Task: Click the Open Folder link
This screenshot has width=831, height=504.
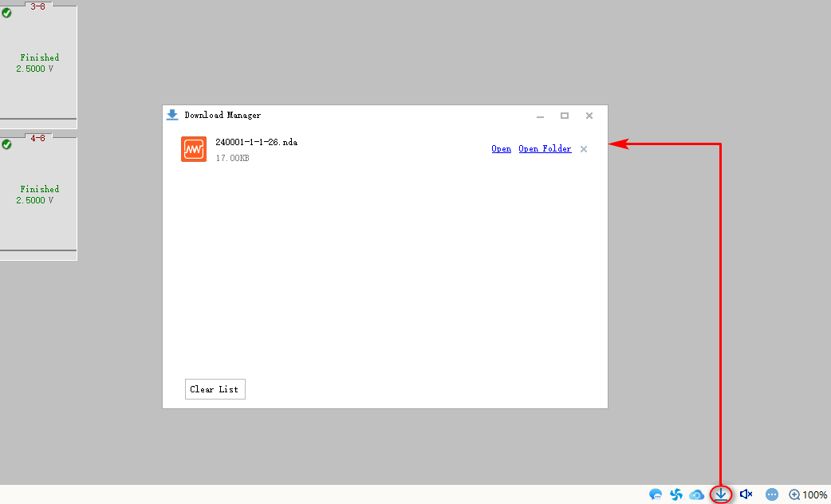Action: pyautogui.click(x=545, y=149)
